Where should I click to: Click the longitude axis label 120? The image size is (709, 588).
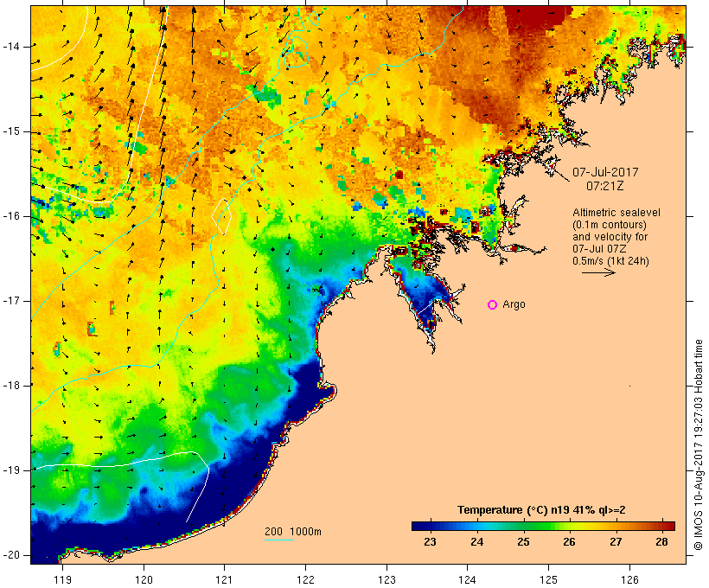point(144,579)
